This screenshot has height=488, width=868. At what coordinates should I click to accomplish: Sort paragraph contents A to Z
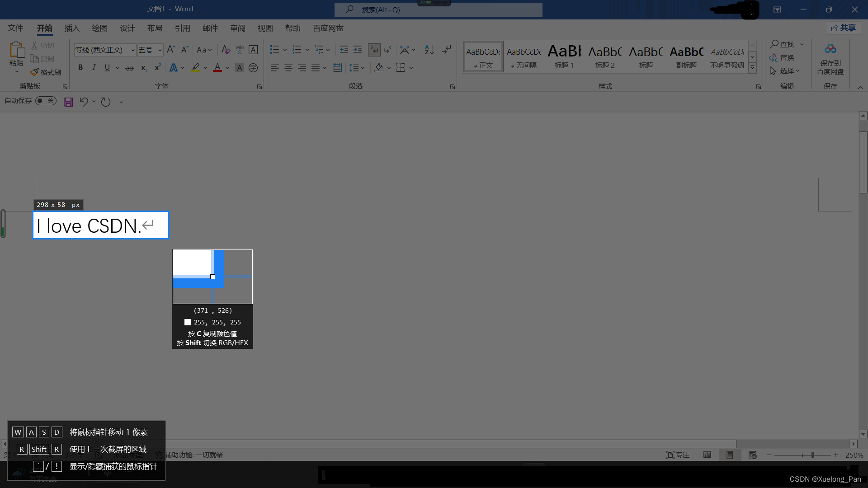429,50
